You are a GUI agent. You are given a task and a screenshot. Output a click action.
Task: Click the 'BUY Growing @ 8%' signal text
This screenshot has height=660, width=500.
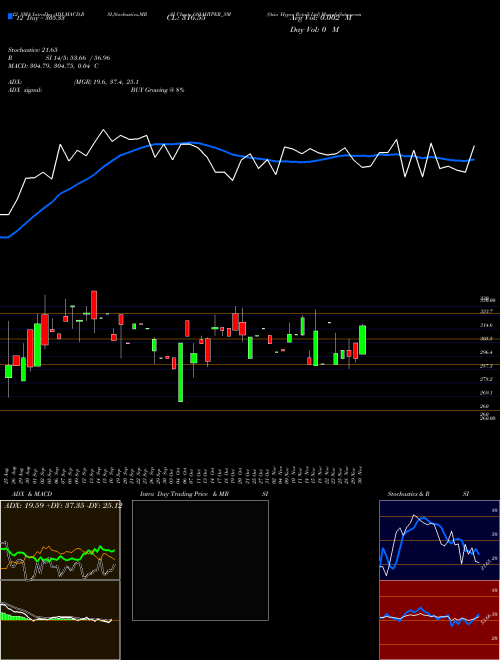coord(157,90)
